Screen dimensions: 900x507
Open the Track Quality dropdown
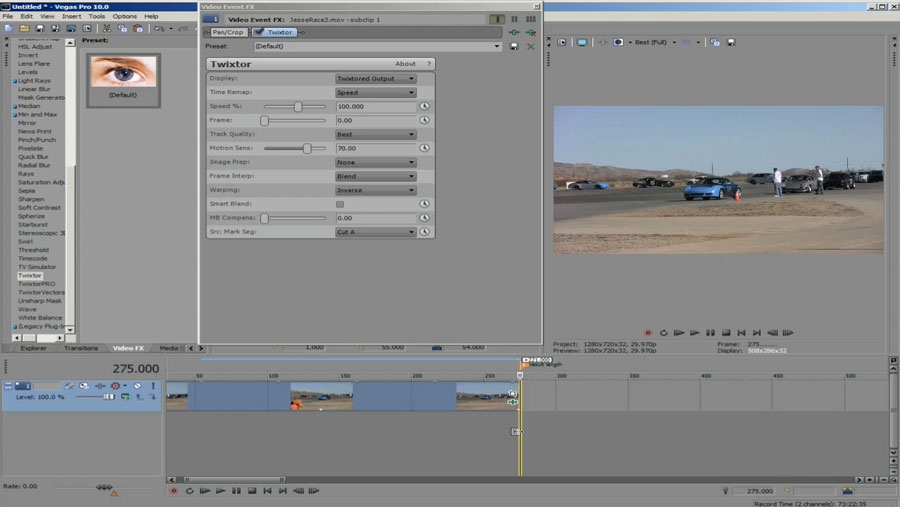pyautogui.click(x=376, y=134)
